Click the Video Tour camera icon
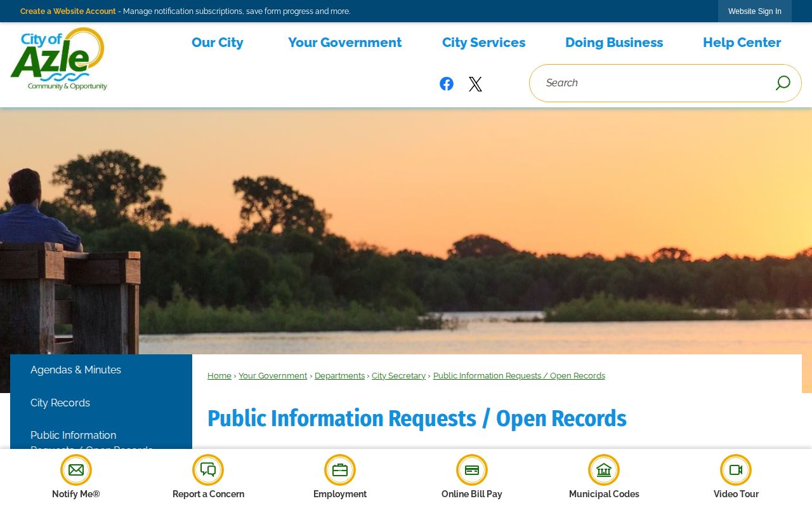 coord(736,470)
